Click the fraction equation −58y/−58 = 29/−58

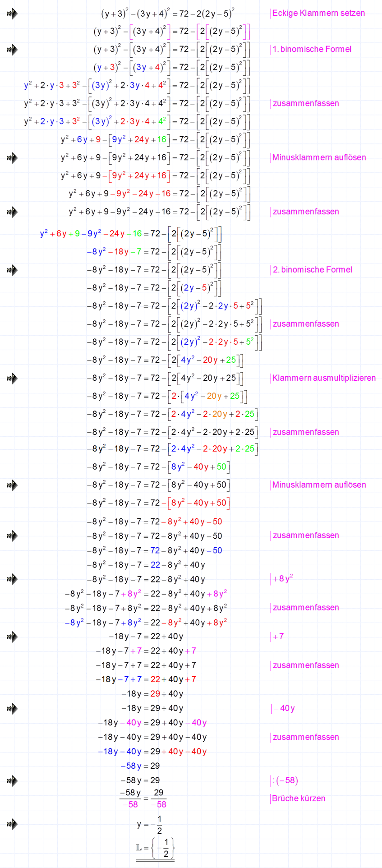pos(143,799)
